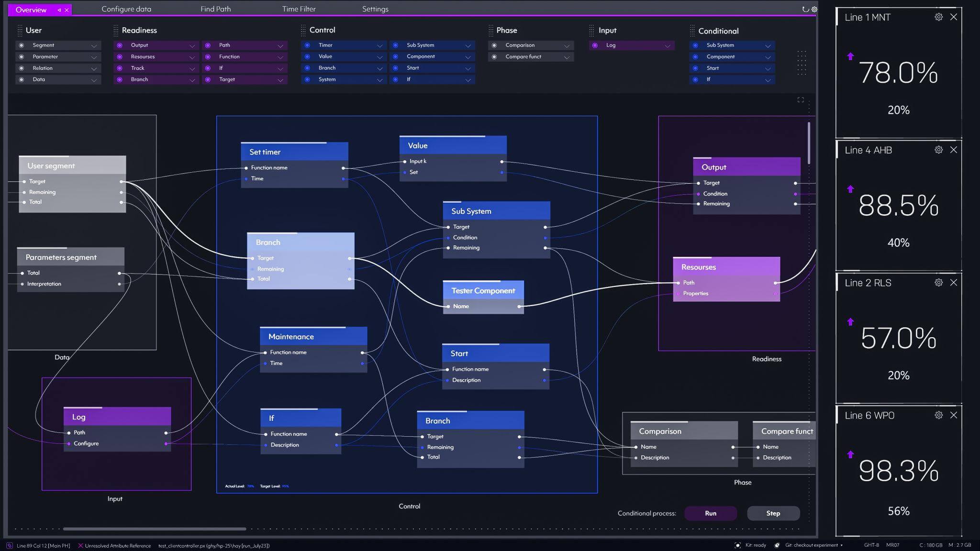
Task: Click the purple logo icon in status bar
Action: [9, 545]
